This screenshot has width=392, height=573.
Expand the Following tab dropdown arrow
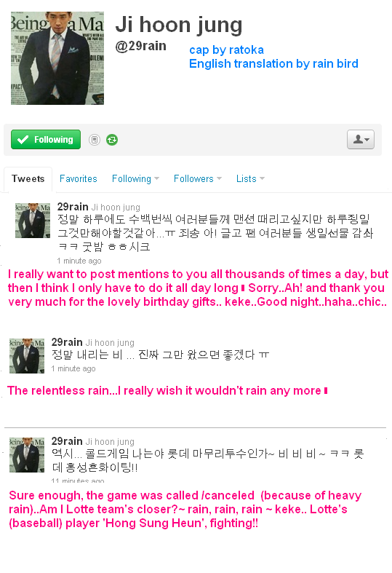pyautogui.click(x=156, y=178)
